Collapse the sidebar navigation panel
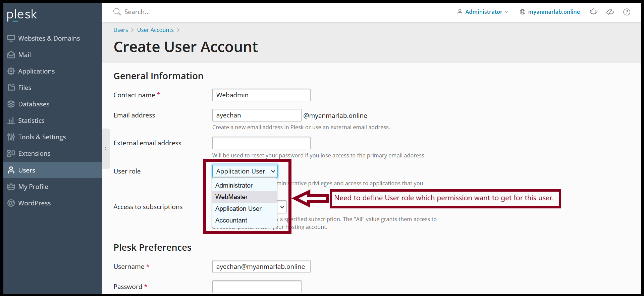644x296 pixels. tap(106, 148)
